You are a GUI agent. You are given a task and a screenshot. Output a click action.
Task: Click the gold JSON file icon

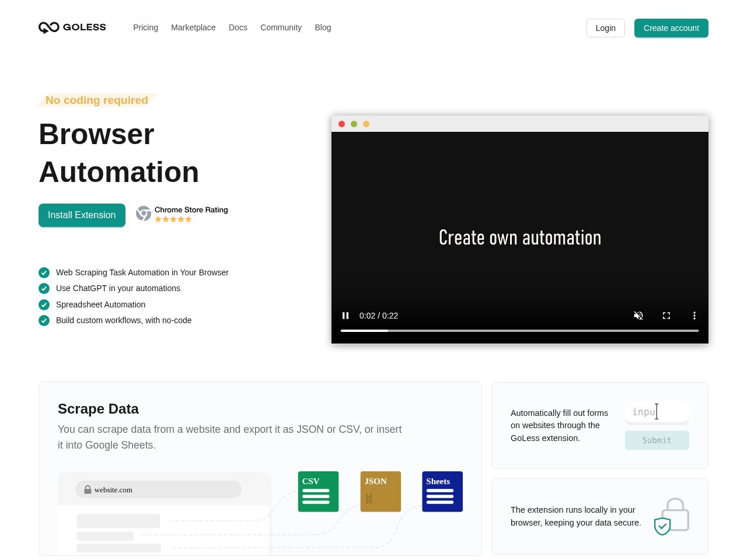(381, 492)
